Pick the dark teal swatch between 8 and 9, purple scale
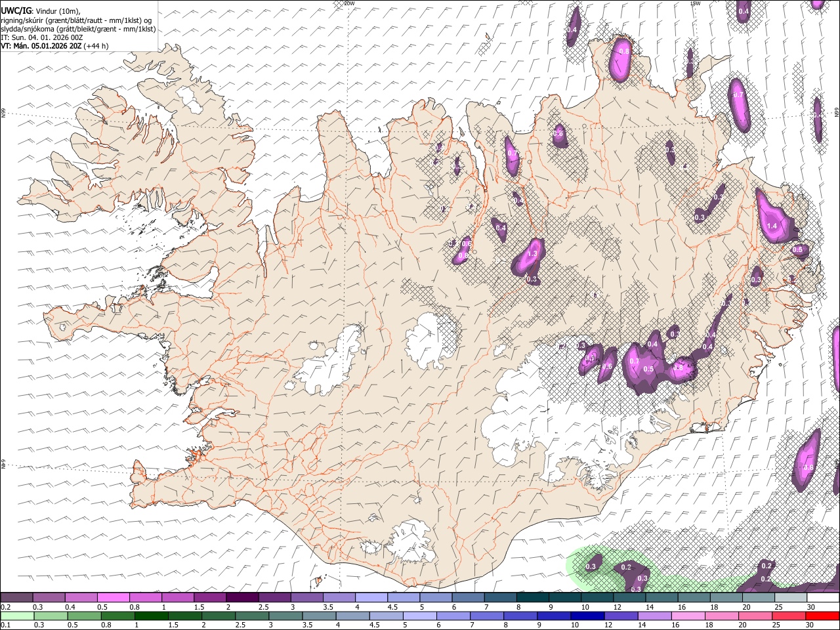 [x=533, y=597]
